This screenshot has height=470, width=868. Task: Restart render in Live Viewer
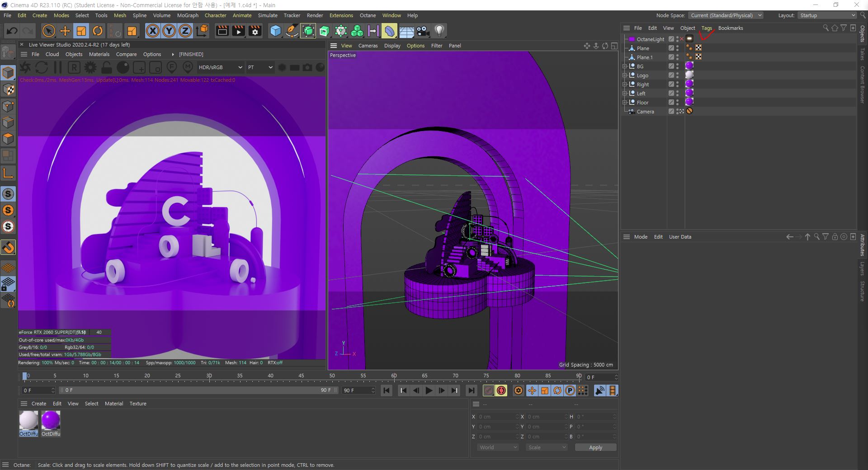pos(42,67)
